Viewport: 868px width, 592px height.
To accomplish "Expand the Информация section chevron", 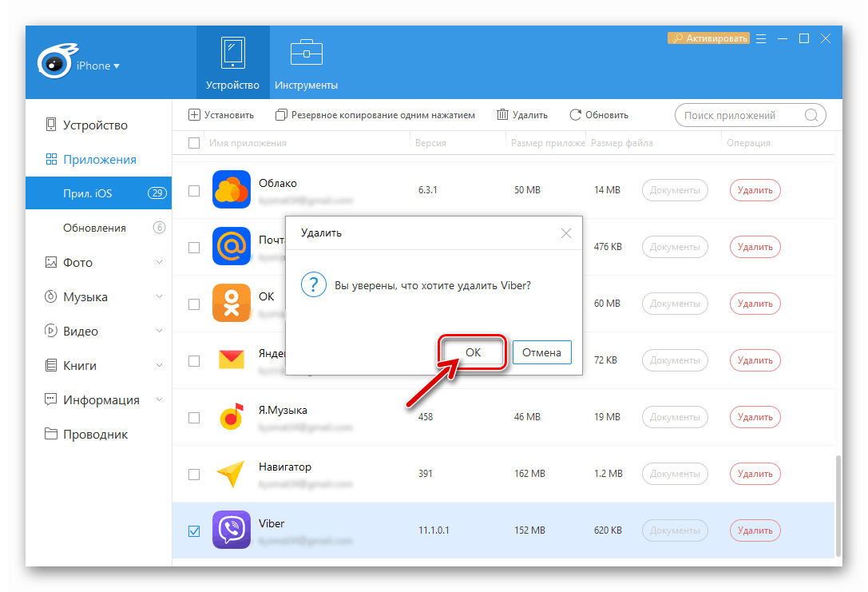I will coord(159,399).
